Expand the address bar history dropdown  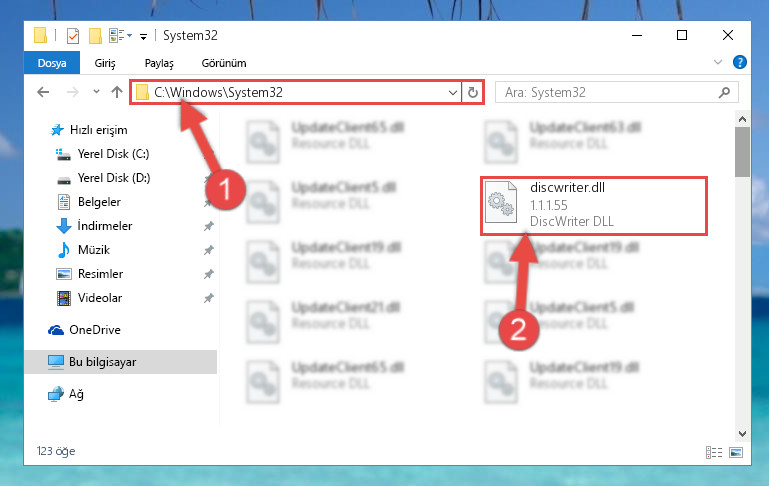(452, 92)
